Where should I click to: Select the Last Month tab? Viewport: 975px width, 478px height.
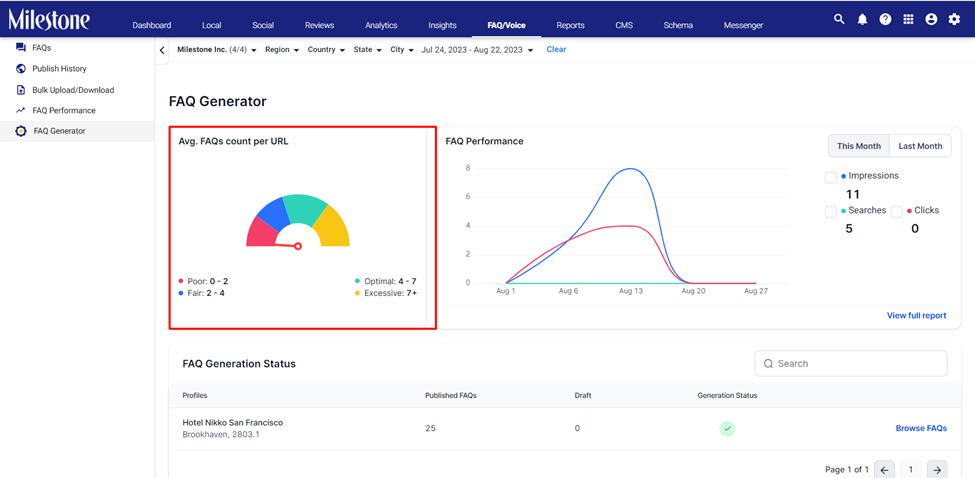(x=920, y=146)
